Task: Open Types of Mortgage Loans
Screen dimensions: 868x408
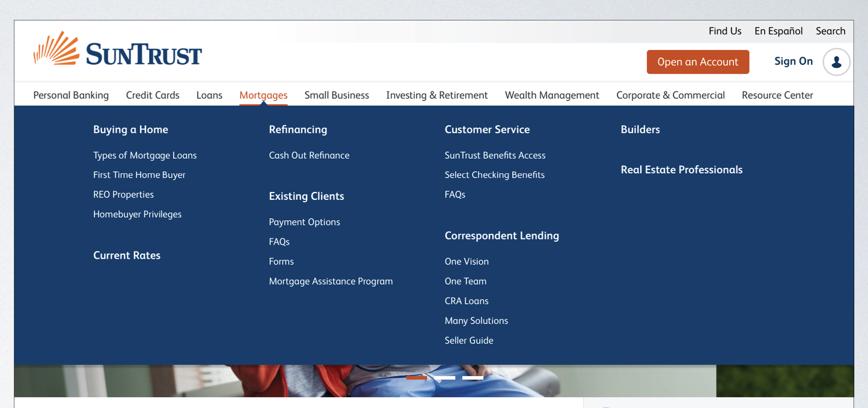Action: (x=145, y=155)
